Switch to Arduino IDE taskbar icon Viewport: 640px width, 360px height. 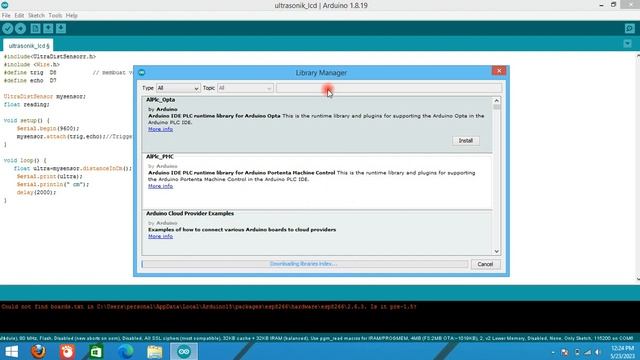tap(184, 351)
